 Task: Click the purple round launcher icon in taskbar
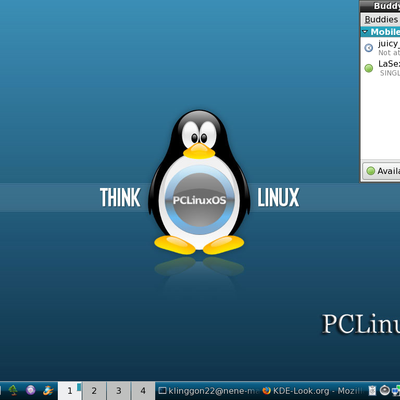31,390
